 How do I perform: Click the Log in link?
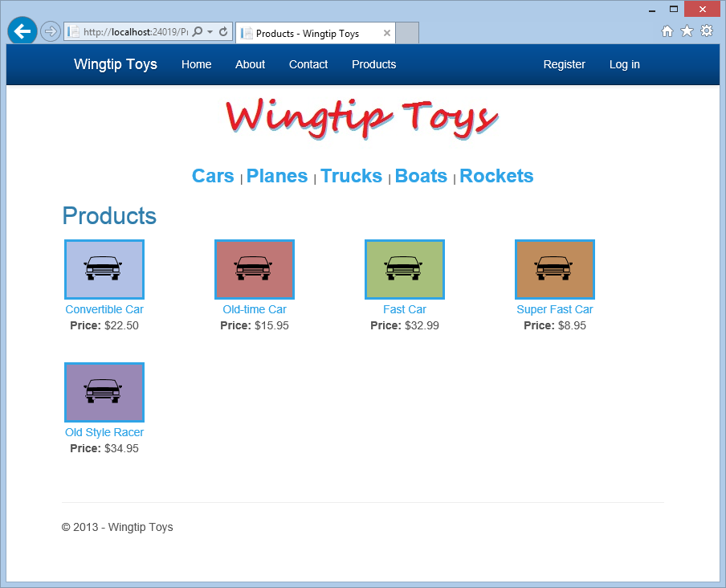(624, 64)
